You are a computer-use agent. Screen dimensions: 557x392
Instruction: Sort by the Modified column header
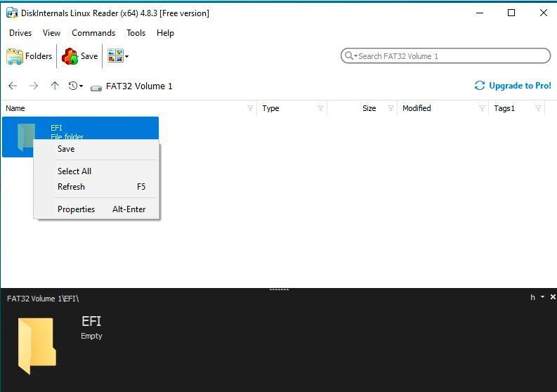[x=417, y=108]
